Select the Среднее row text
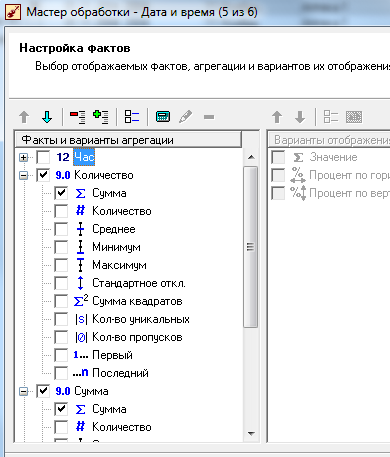This screenshot has width=390, height=457. point(114,229)
